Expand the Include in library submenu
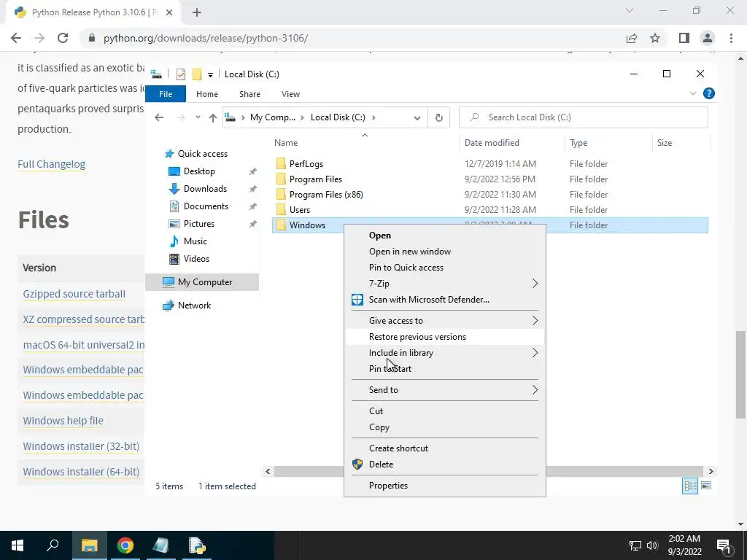Screen dimensions: 747x560 445,353
